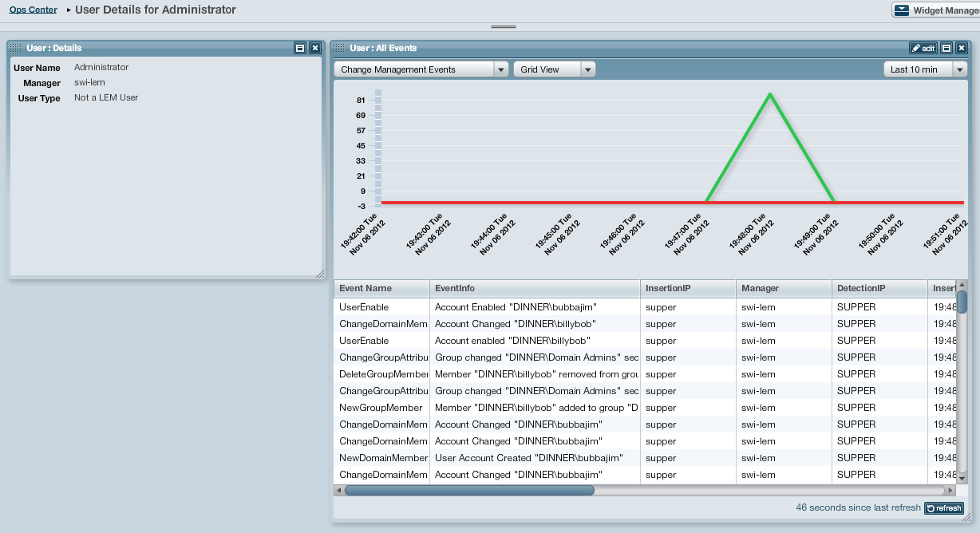Viewport: 980px width, 533px height.
Task: Maximize the User : All Events widget
Action: pyautogui.click(x=946, y=48)
